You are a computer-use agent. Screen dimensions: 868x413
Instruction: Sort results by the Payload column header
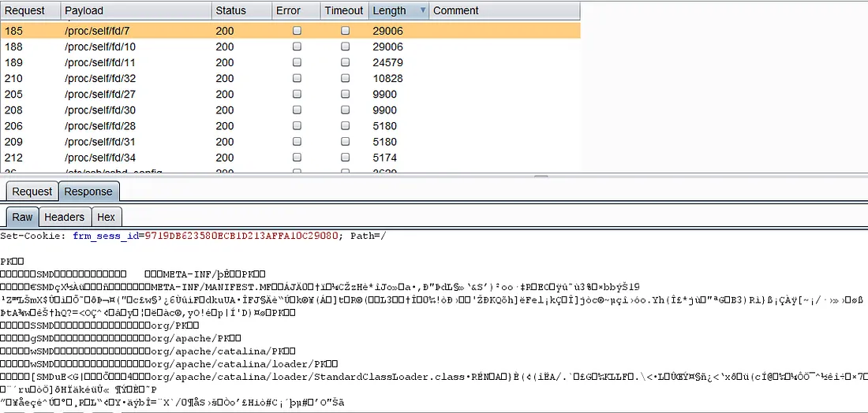point(134,11)
